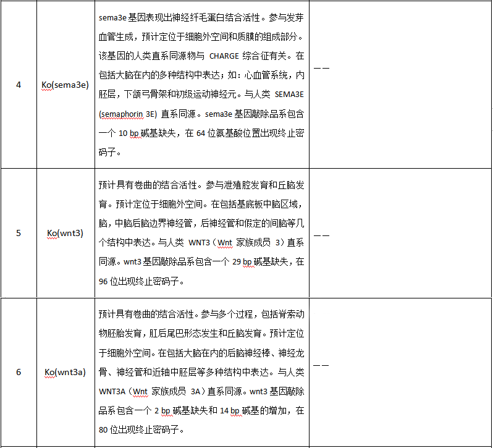Image resolution: width=493 pixels, height=448 pixels.
Task: Select the Ko(wnt3a) name cell
Action: tap(65, 372)
